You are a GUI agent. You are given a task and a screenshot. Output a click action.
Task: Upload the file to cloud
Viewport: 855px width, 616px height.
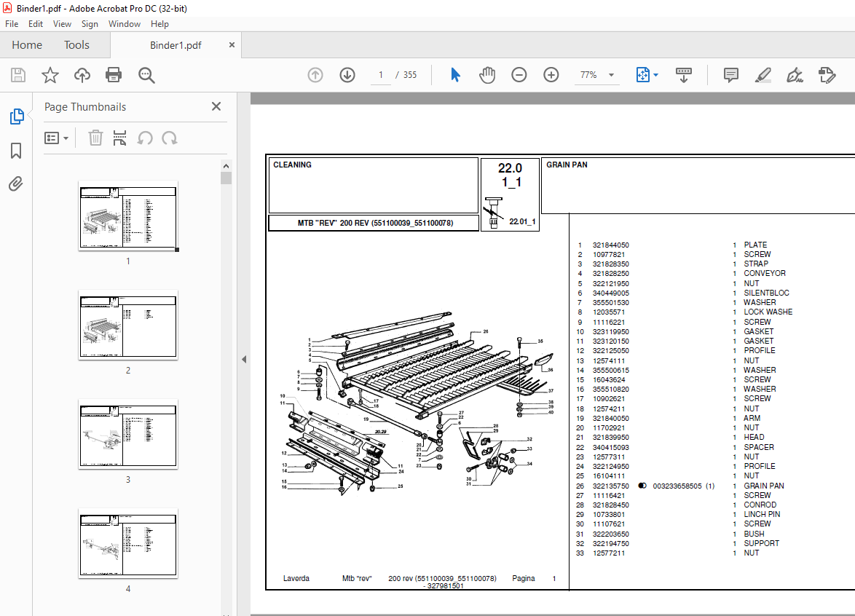pos(82,75)
